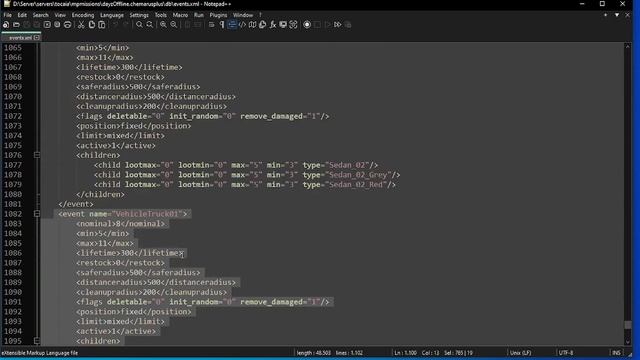This screenshot has width=640, height=360.
Task: Click line number 1065 in margin
Action: pos(13,48)
